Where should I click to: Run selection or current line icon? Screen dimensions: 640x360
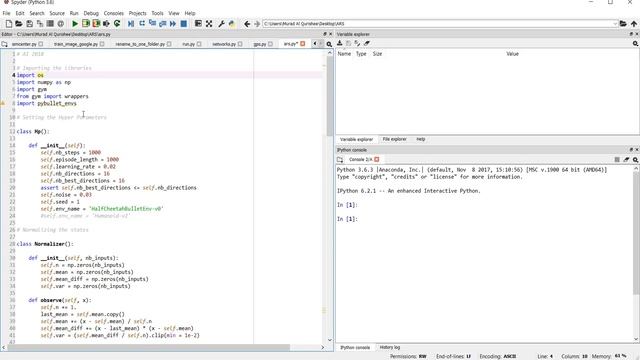(107, 24)
